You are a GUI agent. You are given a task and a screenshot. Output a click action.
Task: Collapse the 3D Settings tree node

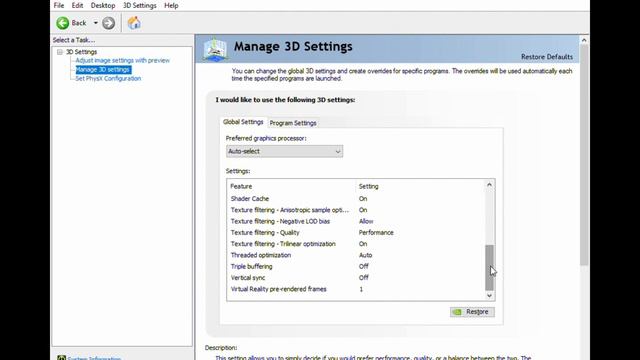point(60,52)
